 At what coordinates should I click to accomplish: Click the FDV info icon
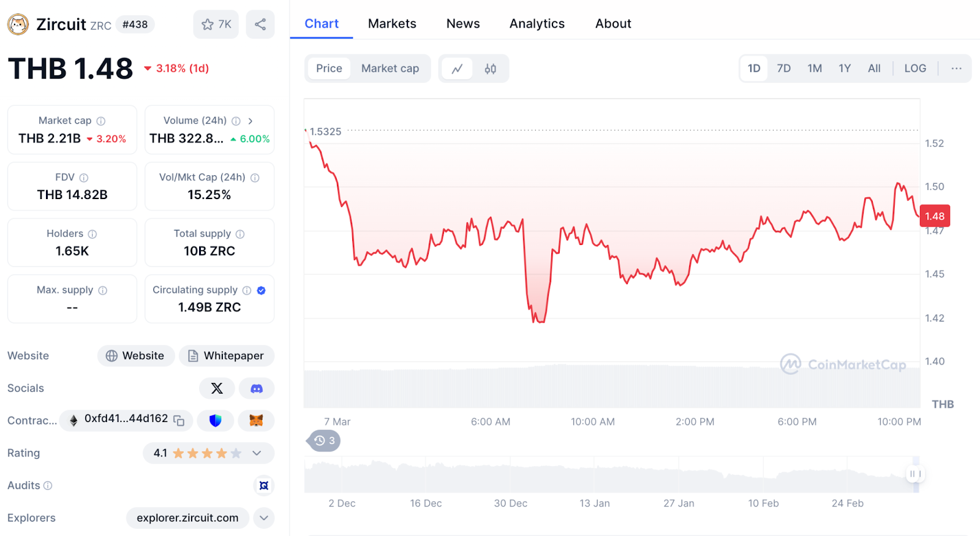click(84, 178)
